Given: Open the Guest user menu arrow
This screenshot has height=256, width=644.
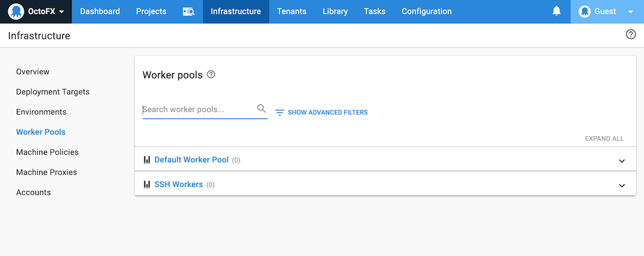Looking at the screenshot, I should click(x=630, y=12).
